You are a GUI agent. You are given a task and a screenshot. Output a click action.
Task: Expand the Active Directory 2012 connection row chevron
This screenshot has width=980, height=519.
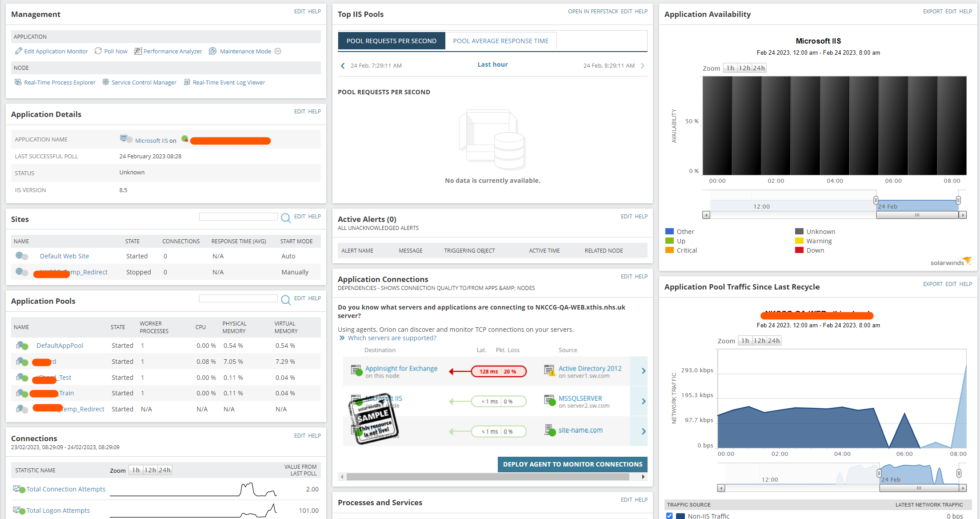pyautogui.click(x=643, y=371)
